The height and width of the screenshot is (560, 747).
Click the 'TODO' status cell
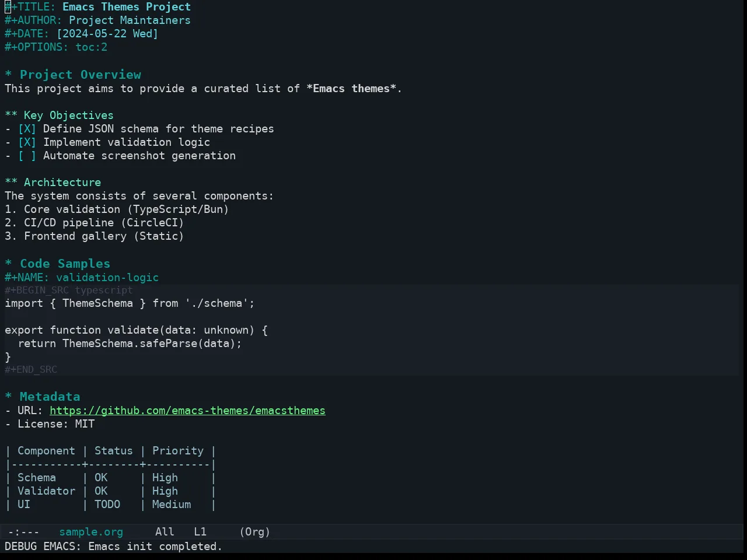pyautogui.click(x=107, y=505)
